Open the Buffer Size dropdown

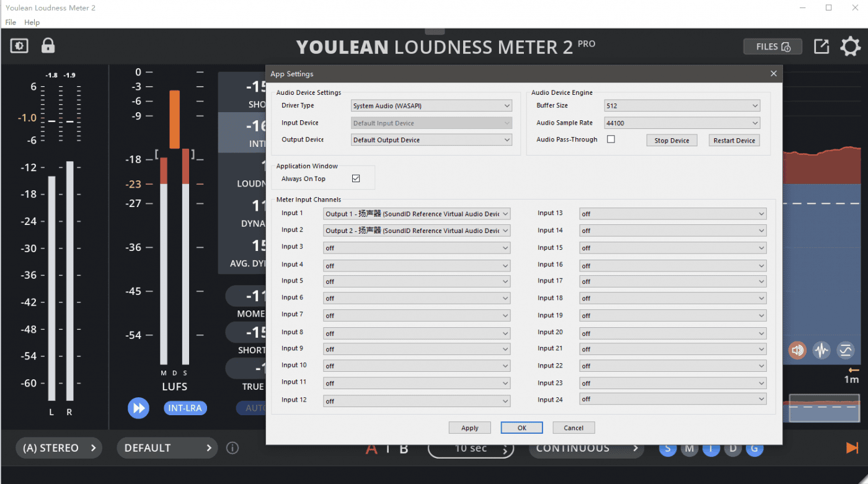click(682, 106)
